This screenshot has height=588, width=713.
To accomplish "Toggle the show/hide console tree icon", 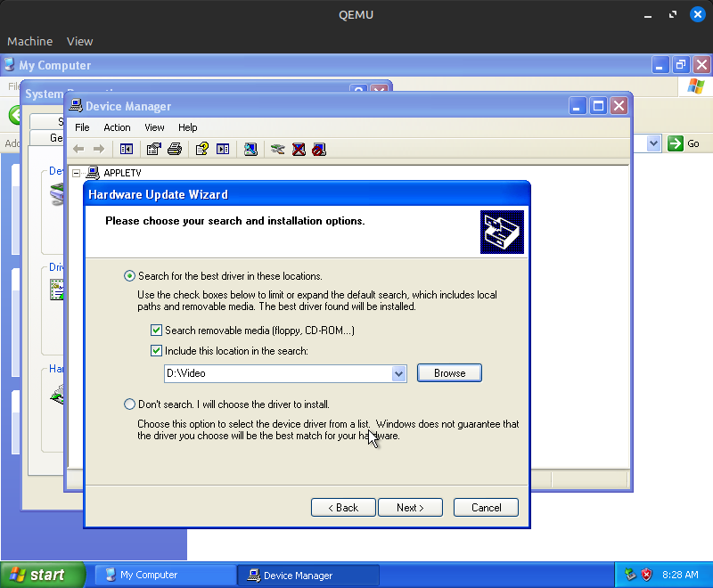I will pos(127,149).
